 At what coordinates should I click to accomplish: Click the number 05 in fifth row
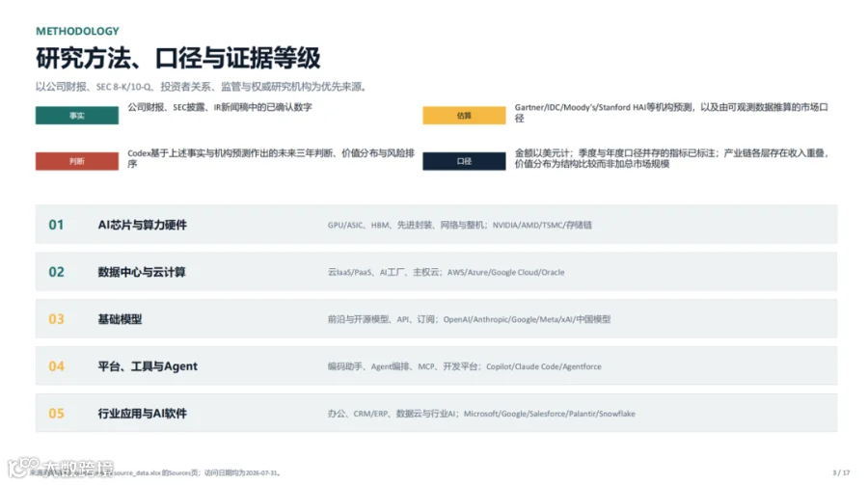click(x=57, y=413)
